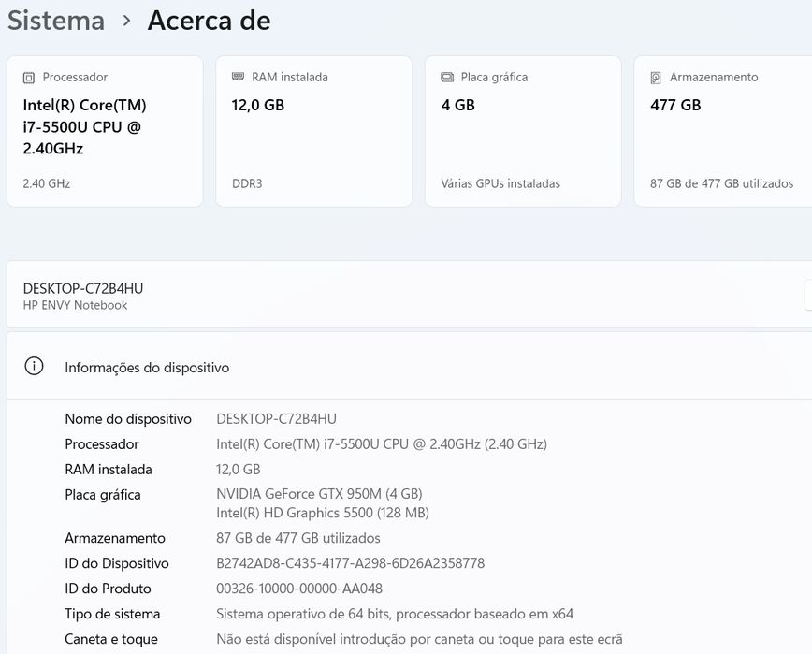Click the Placa gráfica card icon
The width and height of the screenshot is (812, 654).
pos(447,77)
